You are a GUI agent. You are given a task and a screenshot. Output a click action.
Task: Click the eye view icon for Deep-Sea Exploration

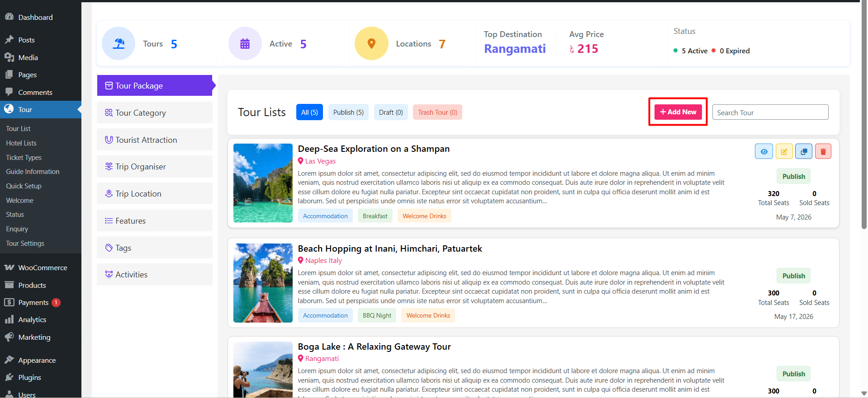click(x=764, y=151)
